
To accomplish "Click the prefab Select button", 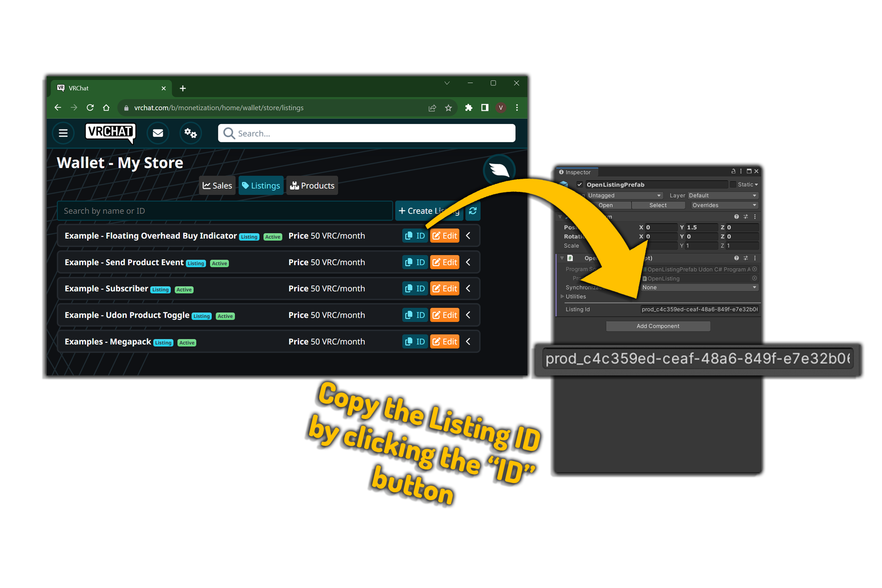I will pos(658,205).
